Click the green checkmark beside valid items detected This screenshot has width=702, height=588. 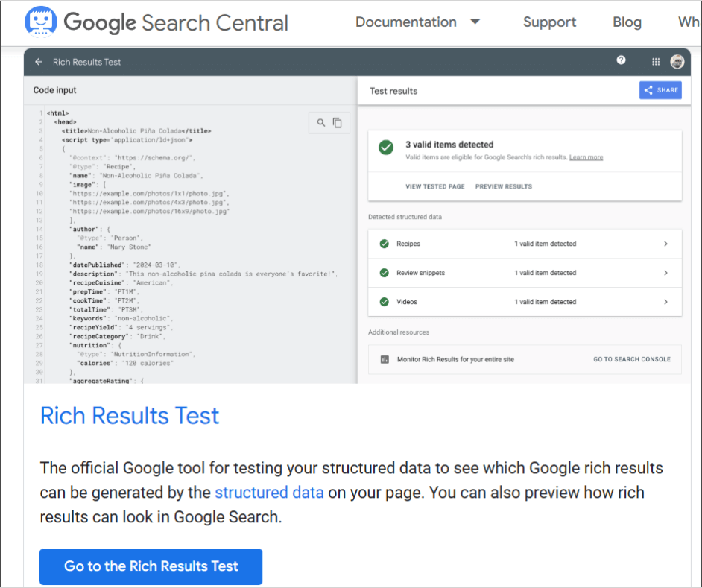click(x=385, y=148)
